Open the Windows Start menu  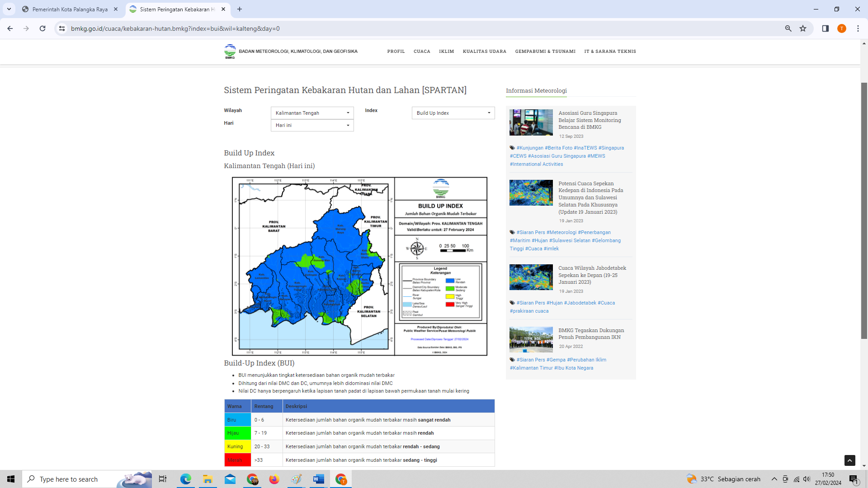(11, 479)
